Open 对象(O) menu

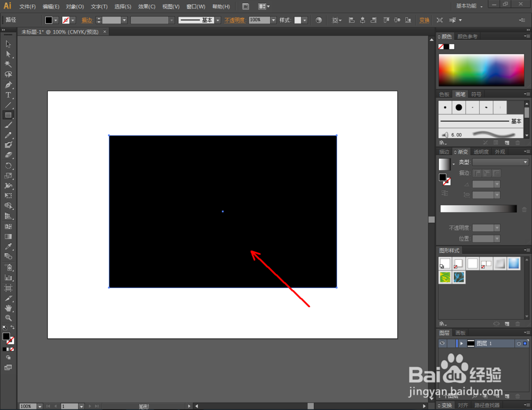point(74,6)
